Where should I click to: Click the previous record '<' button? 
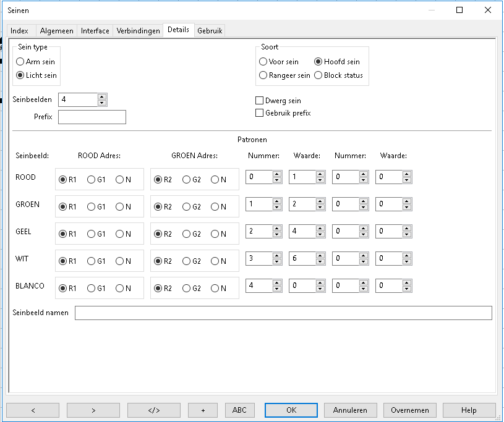33,410
